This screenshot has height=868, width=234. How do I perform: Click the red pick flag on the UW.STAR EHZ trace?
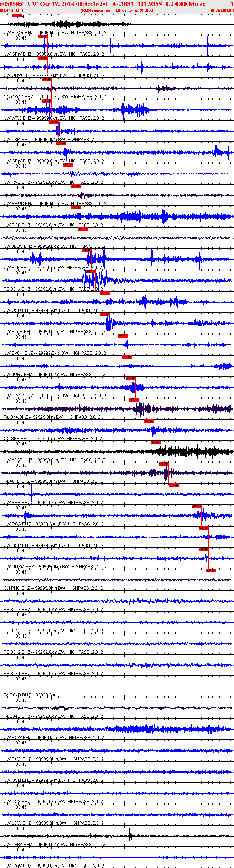click(105, 314)
